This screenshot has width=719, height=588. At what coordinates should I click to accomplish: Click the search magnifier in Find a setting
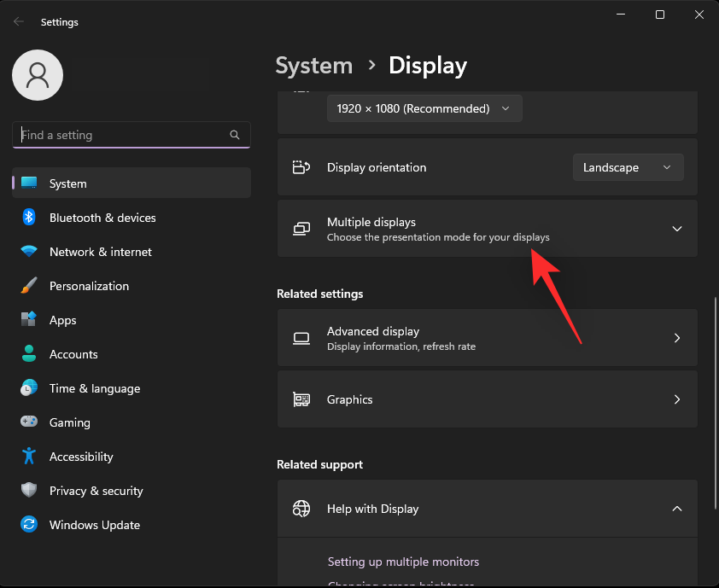pyautogui.click(x=235, y=135)
